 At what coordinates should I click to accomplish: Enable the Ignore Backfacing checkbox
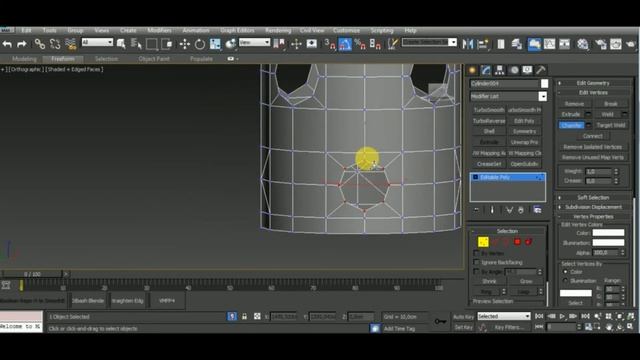click(476, 262)
